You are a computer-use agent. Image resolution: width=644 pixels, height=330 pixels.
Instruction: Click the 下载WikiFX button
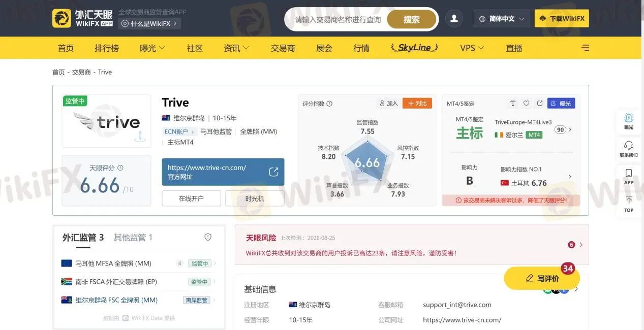pos(562,19)
